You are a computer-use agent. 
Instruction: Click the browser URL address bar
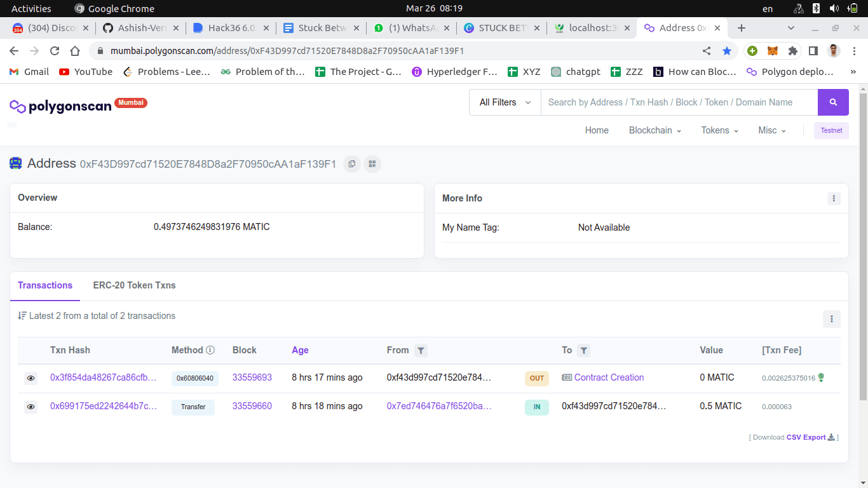400,51
